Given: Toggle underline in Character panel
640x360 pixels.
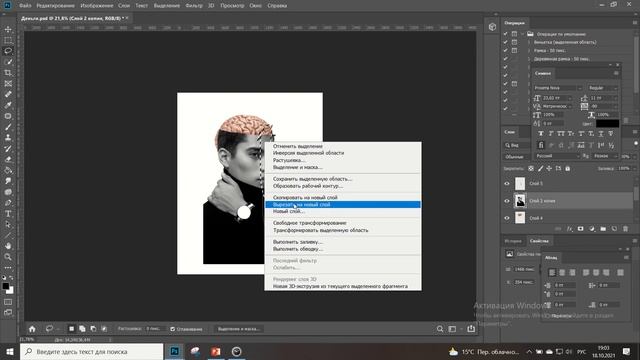Looking at the screenshot, I should pos(601,133).
